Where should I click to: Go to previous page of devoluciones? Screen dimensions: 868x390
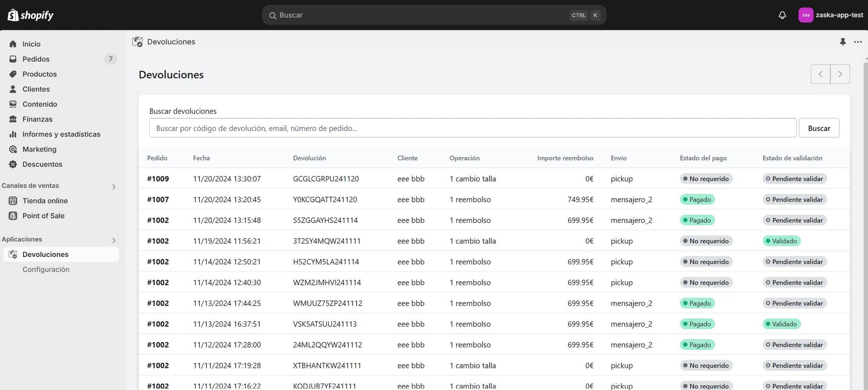coord(821,74)
